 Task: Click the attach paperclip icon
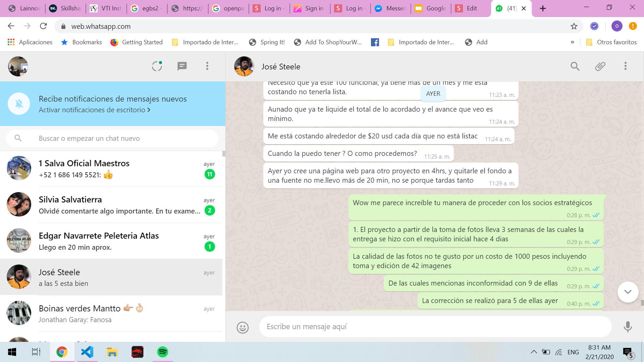(x=600, y=66)
